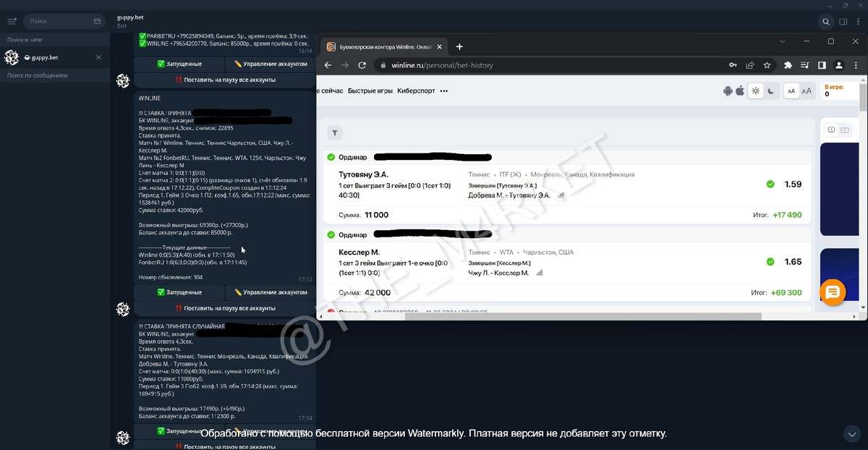
Task: Open the bet history filter icon
Action: pyautogui.click(x=334, y=132)
